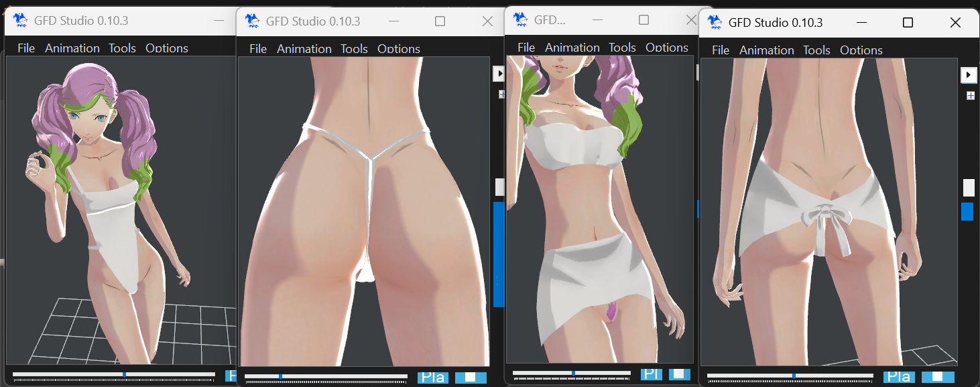This screenshot has height=387, width=980.
Task: Minimize the rightmost GFD Studio window
Action: tap(863, 23)
